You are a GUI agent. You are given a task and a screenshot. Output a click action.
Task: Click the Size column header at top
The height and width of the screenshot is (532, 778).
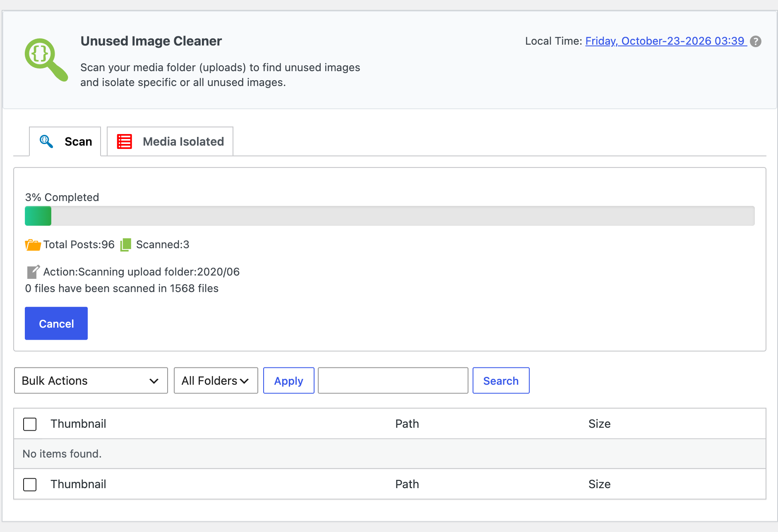point(600,424)
